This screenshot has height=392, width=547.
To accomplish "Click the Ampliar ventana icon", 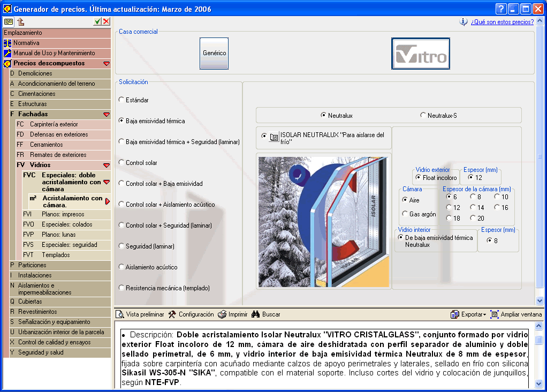I will pos(495,314).
